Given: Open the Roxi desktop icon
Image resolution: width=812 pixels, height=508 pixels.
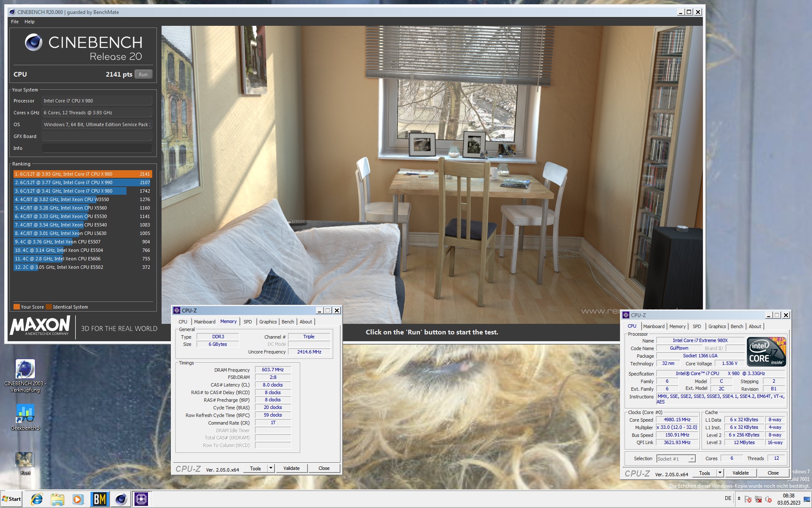Looking at the screenshot, I should point(25,463).
